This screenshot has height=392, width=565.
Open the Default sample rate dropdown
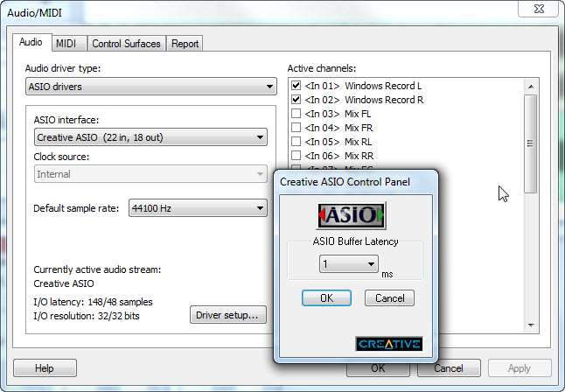[198, 208]
